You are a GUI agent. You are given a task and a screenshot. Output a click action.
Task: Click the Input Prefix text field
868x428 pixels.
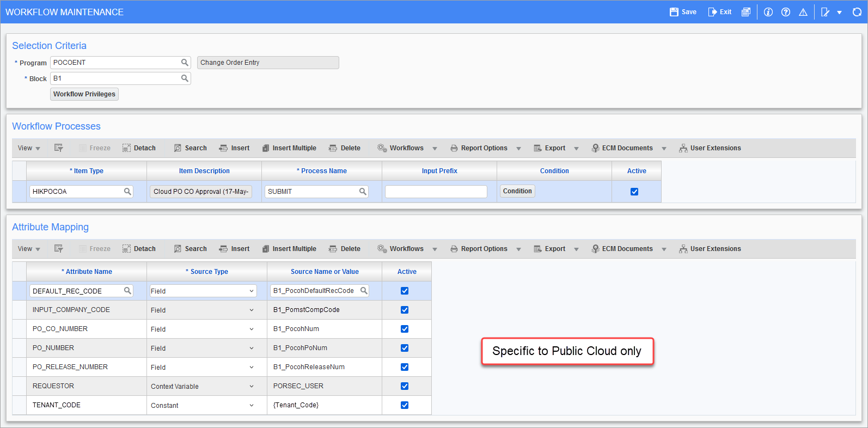(x=436, y=192)
